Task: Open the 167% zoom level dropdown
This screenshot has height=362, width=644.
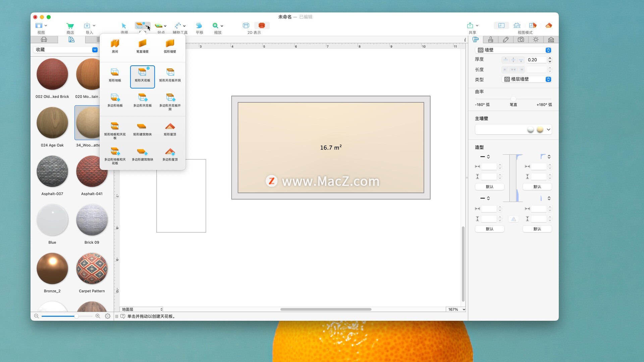Action: tap(456, 309)
